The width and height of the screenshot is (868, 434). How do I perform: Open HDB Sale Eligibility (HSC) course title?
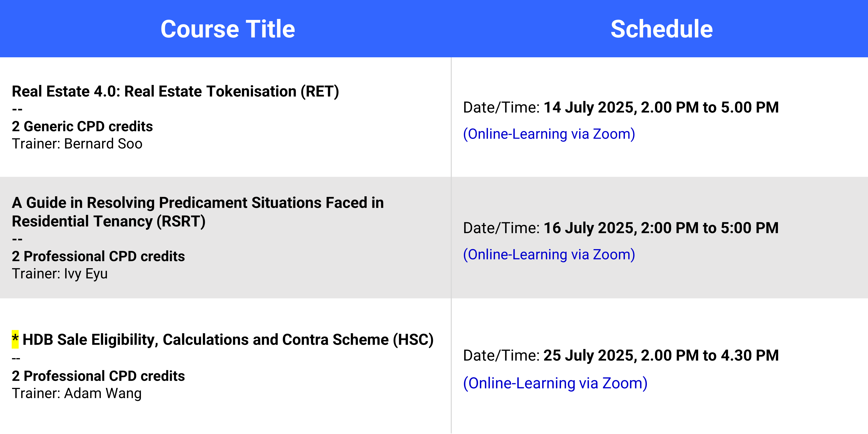tap(228, 340)
